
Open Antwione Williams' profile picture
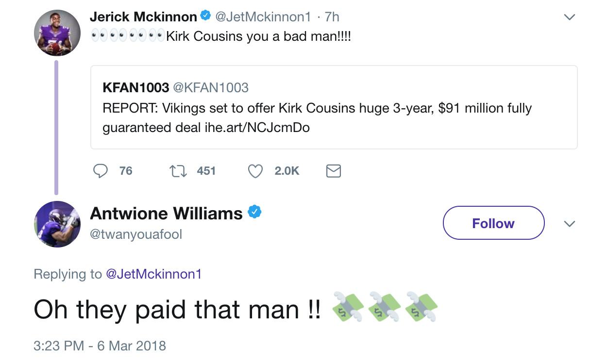[x=57, y=224]
